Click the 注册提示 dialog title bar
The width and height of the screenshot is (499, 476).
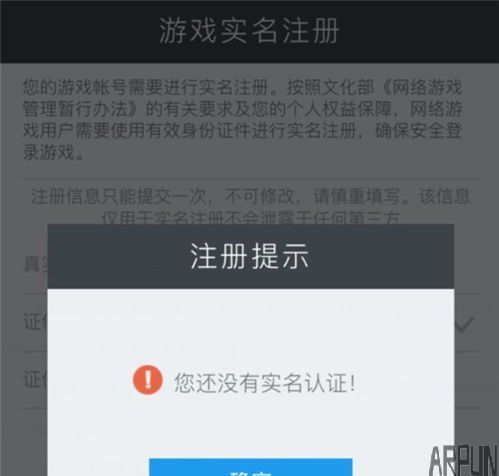(251, 256)
